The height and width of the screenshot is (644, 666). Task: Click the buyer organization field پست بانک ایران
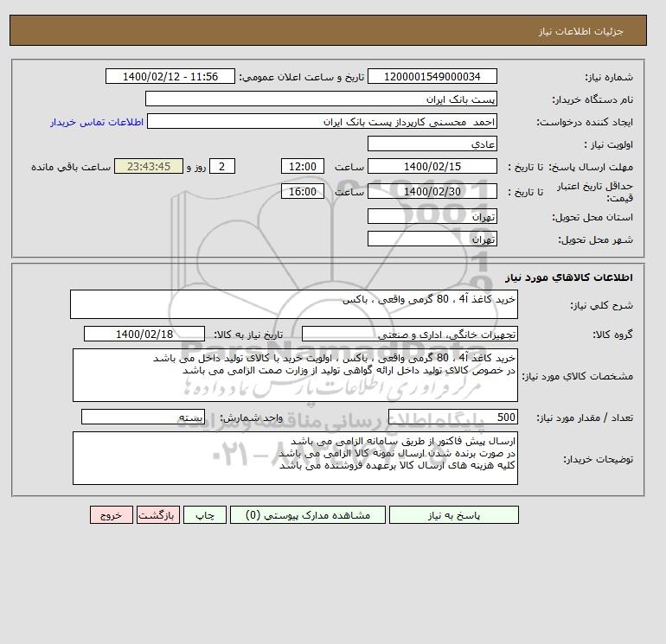tap(321, 99)
